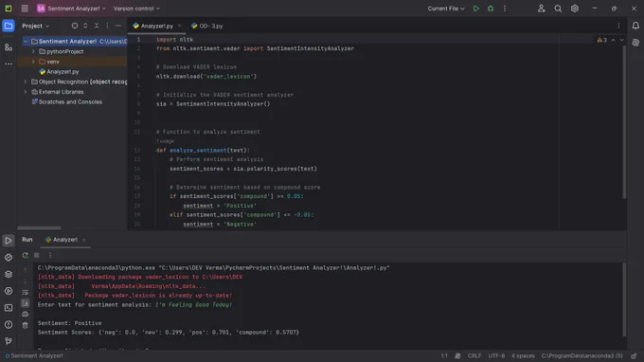Stop the running Analyzer! process
Screen dimensions: 644x362
[37, 255]
